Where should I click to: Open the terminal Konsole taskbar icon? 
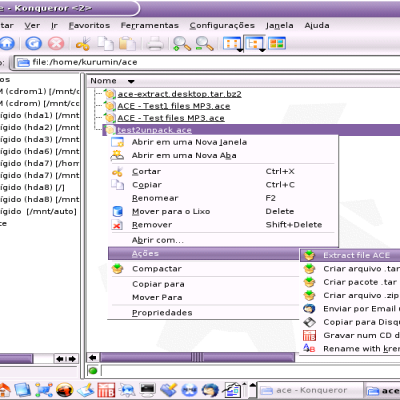[x=148, y=389]
